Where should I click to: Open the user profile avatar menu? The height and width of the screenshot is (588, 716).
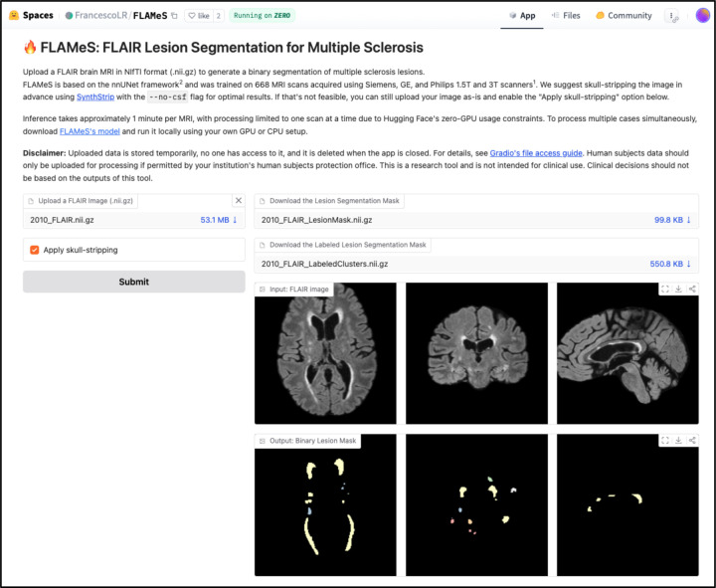click(x=702, y=15)
